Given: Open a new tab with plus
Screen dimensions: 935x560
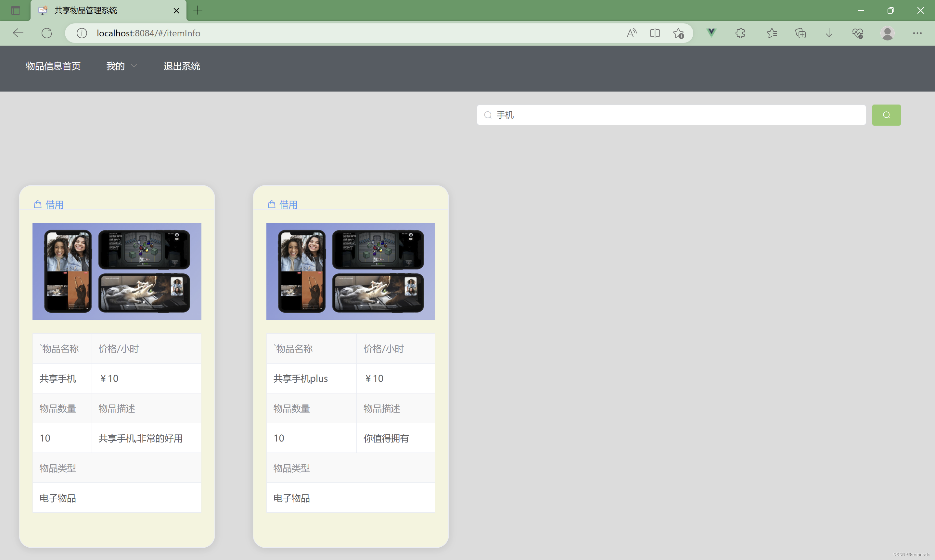Looking at the screenshot, I should pos(198,10).
